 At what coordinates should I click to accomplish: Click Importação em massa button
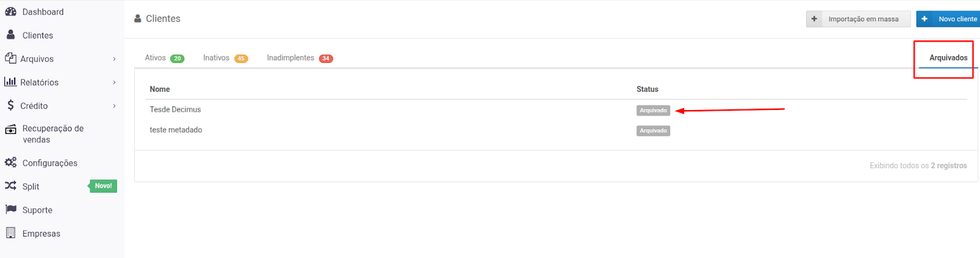[x=858, y=19]
